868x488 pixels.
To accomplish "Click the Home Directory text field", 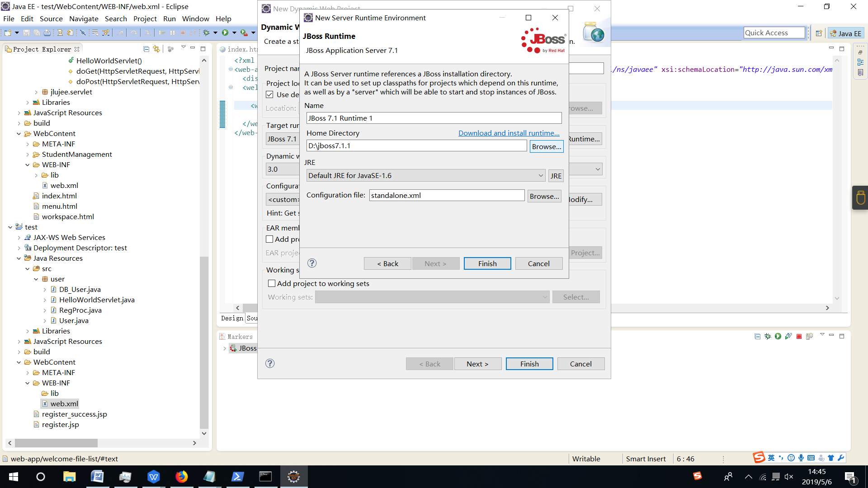I will (x=416, y=145).
